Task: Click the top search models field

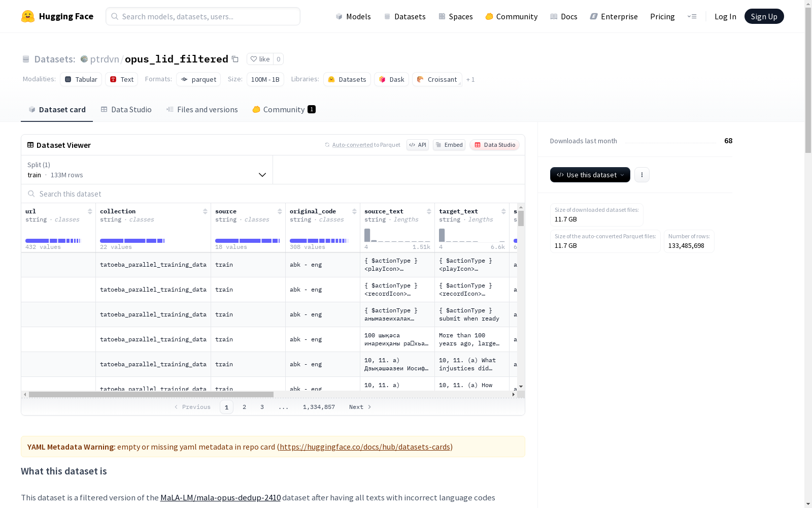Action: pyautogui.click(x=203, y=16)
